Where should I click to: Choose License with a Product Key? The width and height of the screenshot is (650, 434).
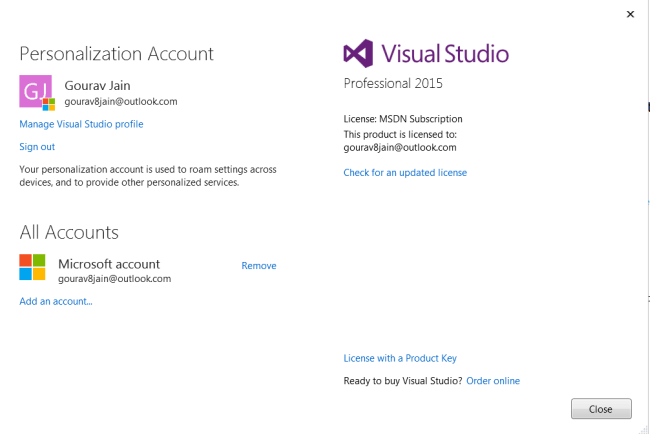(400, 358)
